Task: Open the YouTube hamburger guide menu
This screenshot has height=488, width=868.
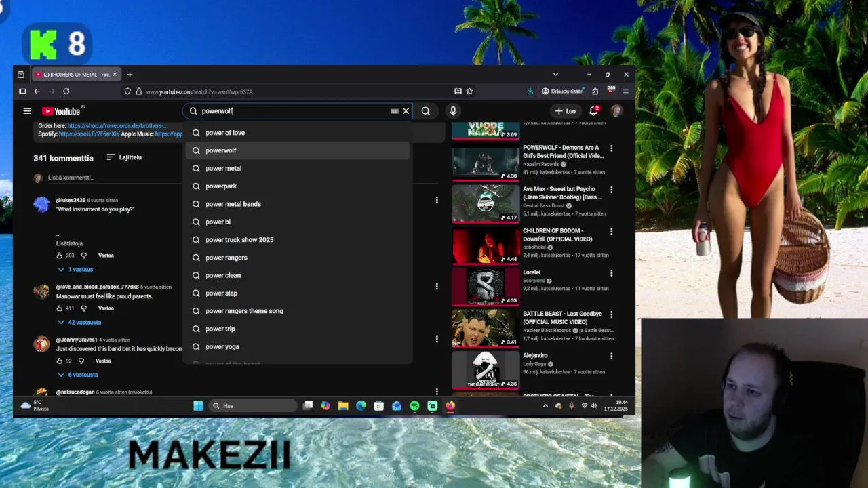Action: (x=27, y=111)
